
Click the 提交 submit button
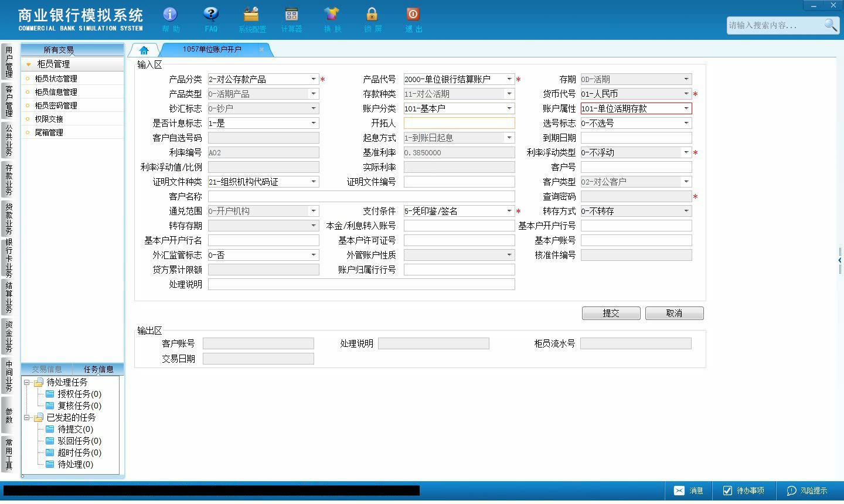pos(611,313)
